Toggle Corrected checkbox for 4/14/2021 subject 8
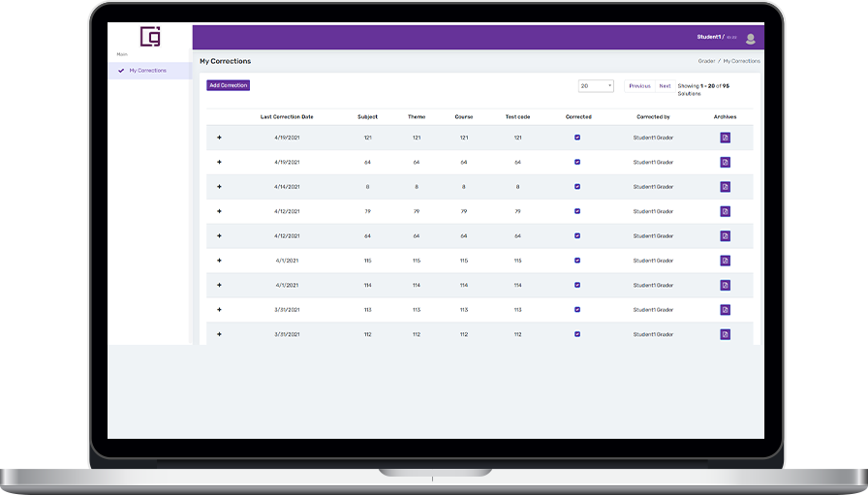 577,187
